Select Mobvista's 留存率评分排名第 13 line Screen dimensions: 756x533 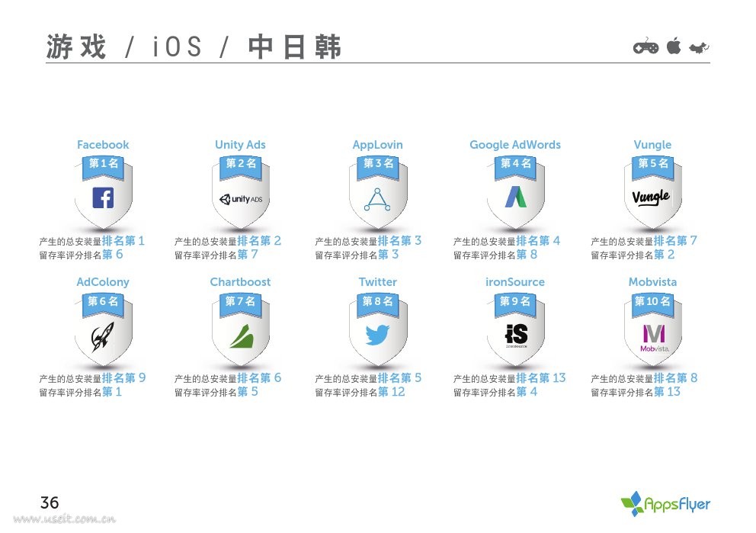636,392
